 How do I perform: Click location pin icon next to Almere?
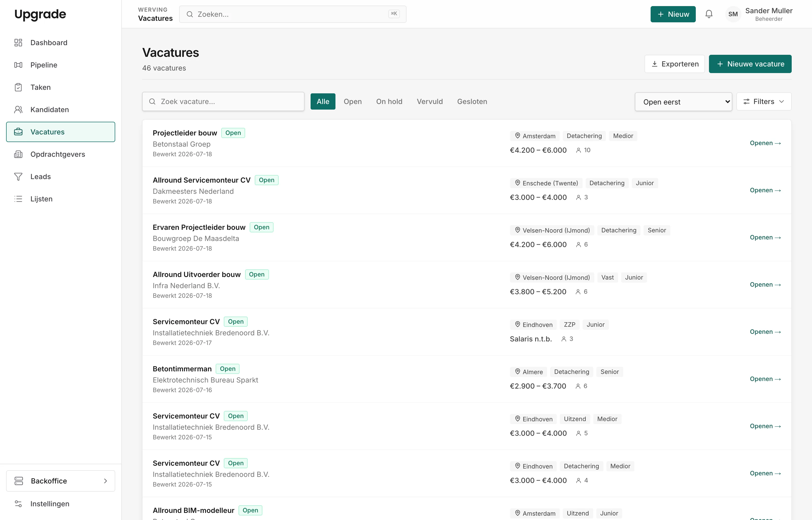coord(517,371)
